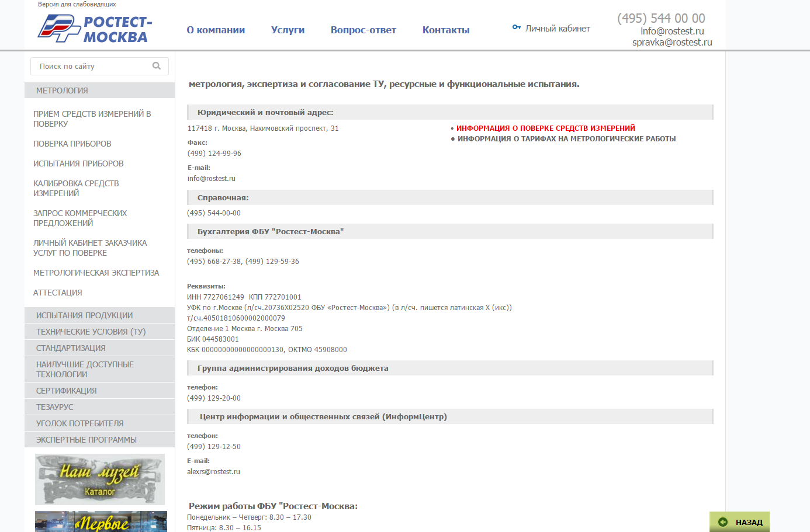
Task: Click the Понедельник – Четверг hours line
Action: [249, 517]
